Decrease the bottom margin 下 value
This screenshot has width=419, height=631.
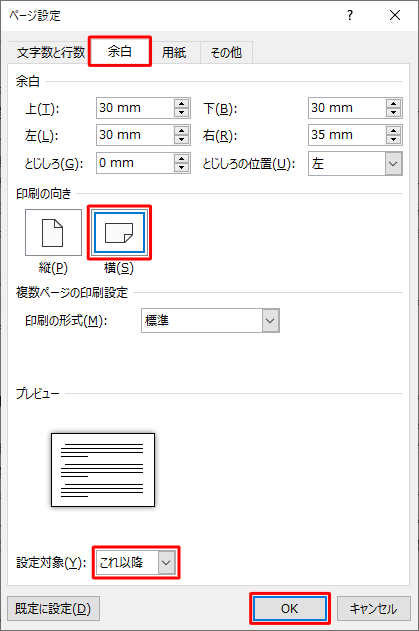coord(393,112)
